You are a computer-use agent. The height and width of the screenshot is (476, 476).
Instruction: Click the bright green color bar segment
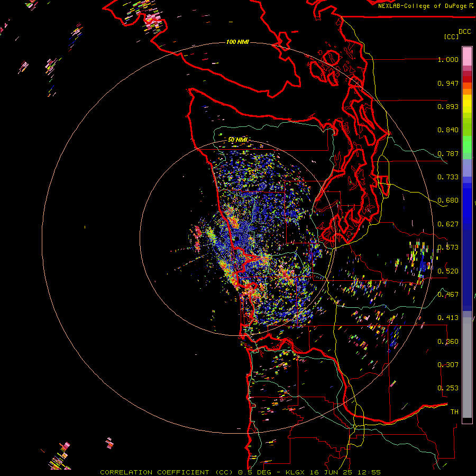467,144
